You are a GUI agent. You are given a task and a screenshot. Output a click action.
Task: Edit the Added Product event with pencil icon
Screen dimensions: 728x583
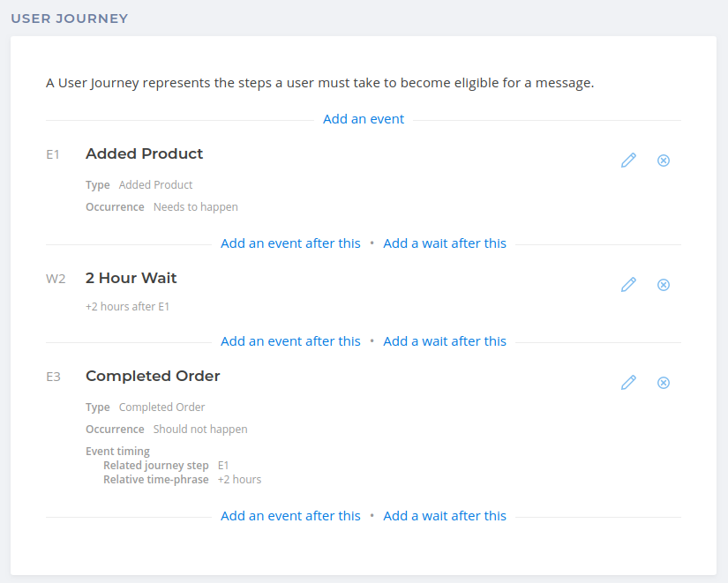[628, 161]
